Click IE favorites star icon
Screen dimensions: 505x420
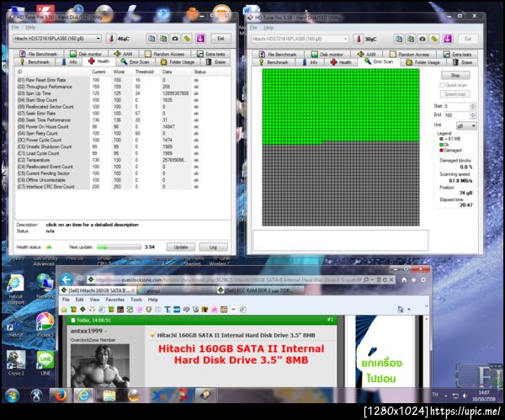point(413,280)
